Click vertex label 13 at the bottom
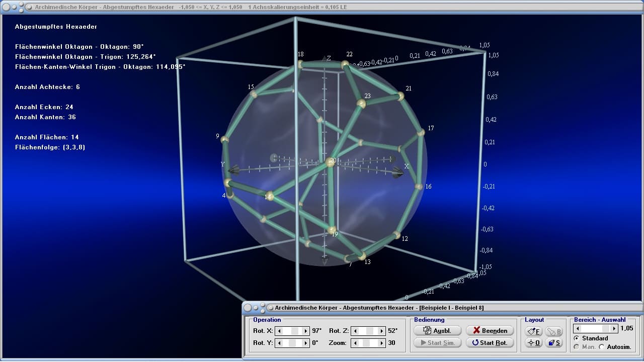This screenshot has width=644, height=362. (x=367, y=262)
